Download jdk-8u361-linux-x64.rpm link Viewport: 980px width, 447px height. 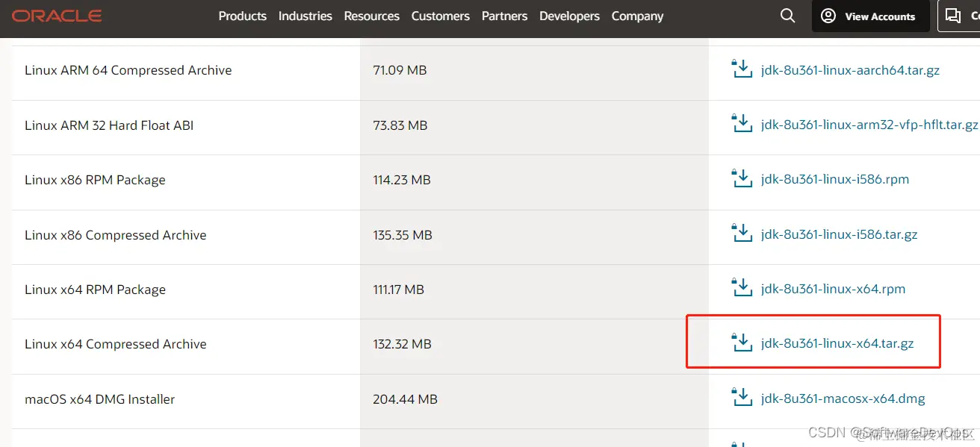click(x=833, y=289)
